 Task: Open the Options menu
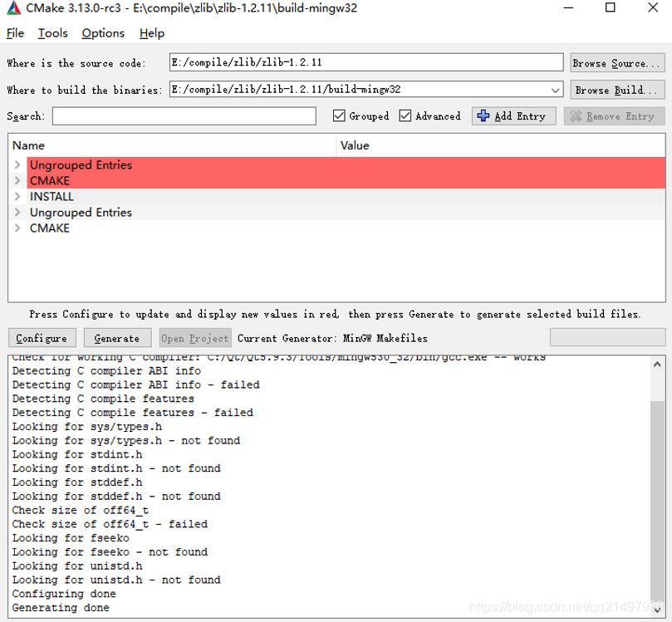pyautogui.click(x=103, y=33)
